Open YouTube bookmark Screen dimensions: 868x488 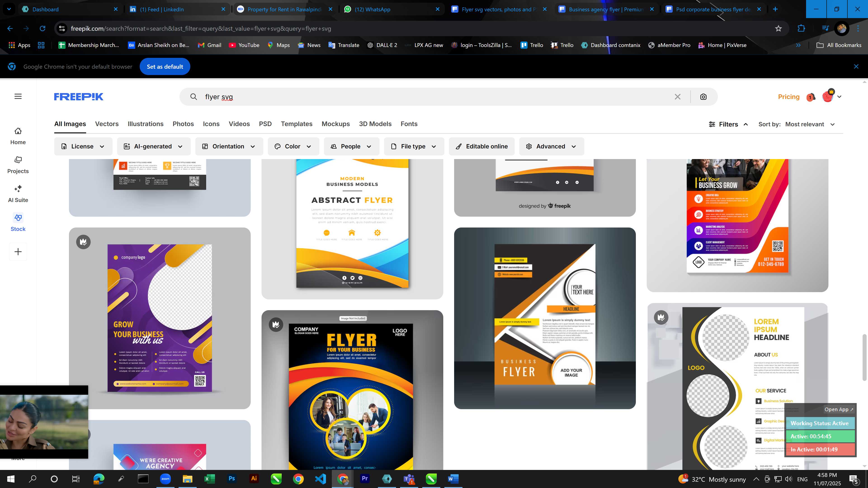coord(244,45)
